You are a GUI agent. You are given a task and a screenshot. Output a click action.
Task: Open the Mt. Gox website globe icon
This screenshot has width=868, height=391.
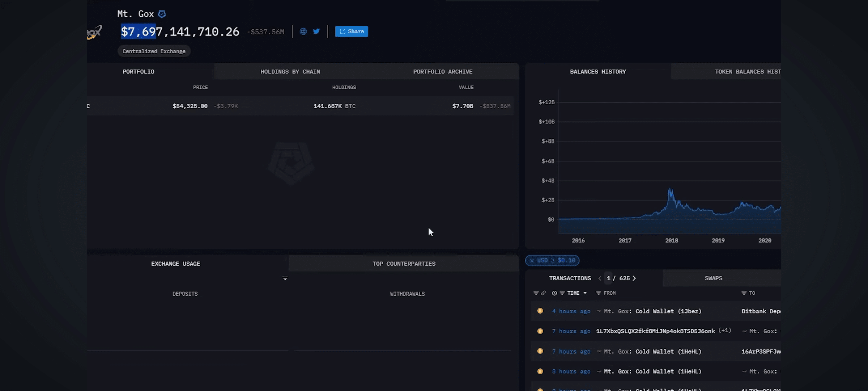pyautogui.click(x=303, y=31)
